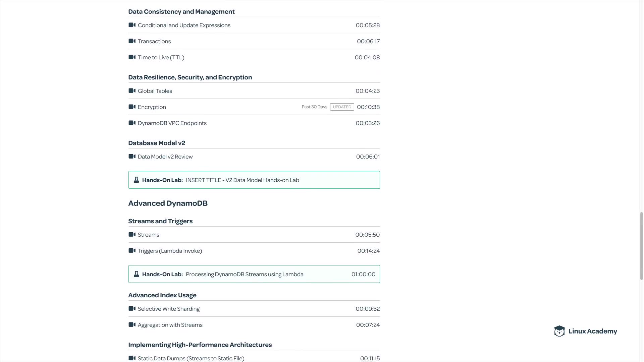Viewport: 644px width, 362px height.
Task: Click the video icon beside Transactions
Action: (132, 41)
